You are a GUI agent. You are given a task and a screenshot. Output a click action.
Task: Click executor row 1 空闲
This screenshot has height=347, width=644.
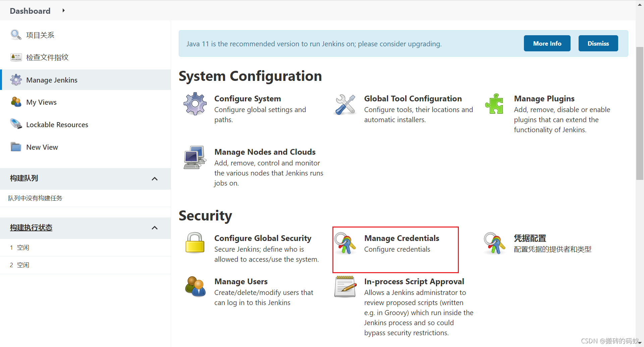[85, 248]
